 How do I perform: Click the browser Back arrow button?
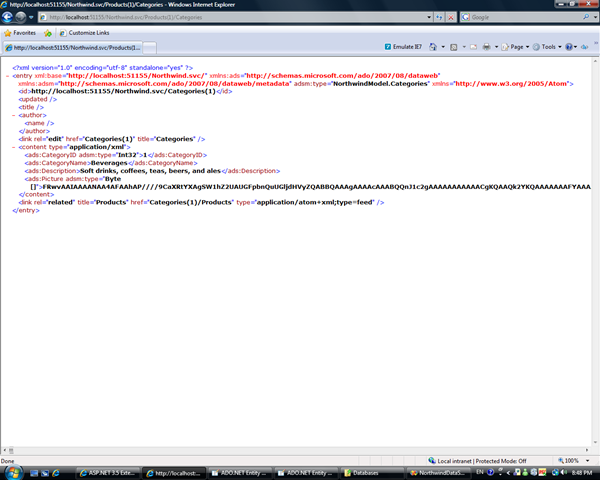[7, 17]
